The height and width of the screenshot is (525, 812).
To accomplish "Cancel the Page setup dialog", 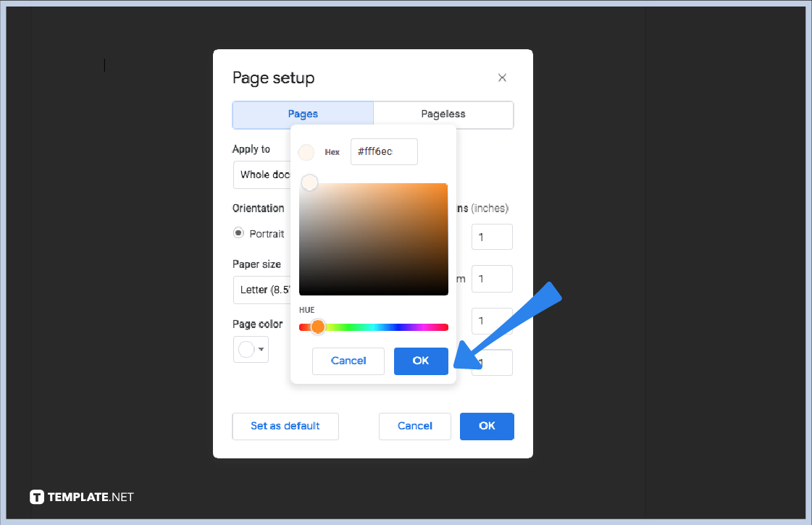I will coord(415,426).
